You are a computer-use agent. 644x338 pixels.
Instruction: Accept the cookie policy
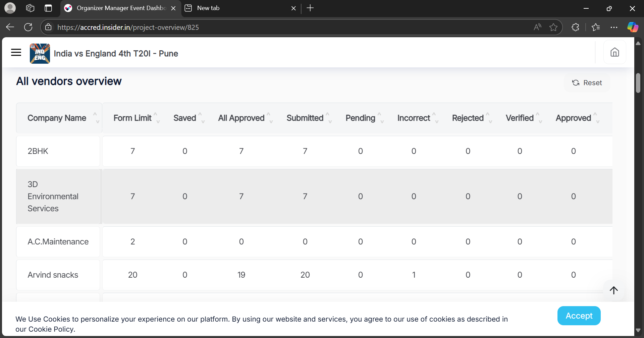pos(579,316)
